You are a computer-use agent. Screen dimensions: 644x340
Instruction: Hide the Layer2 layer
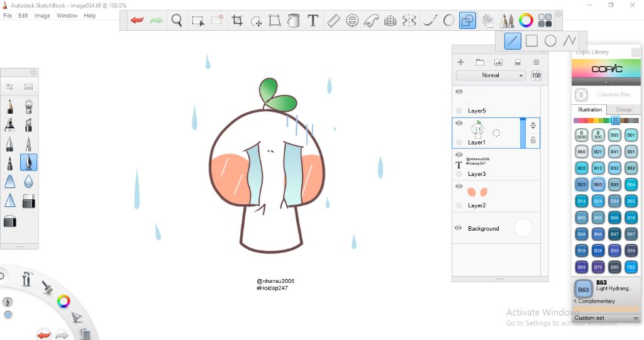click(458, 187)
